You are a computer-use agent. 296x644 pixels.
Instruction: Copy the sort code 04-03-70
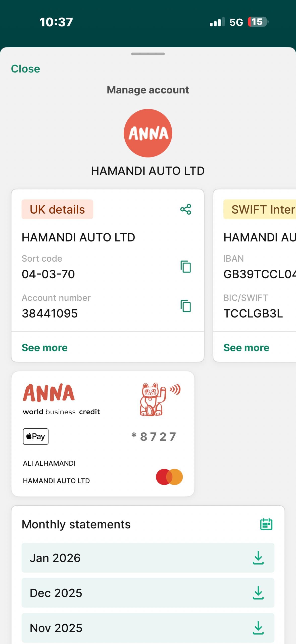186,267
